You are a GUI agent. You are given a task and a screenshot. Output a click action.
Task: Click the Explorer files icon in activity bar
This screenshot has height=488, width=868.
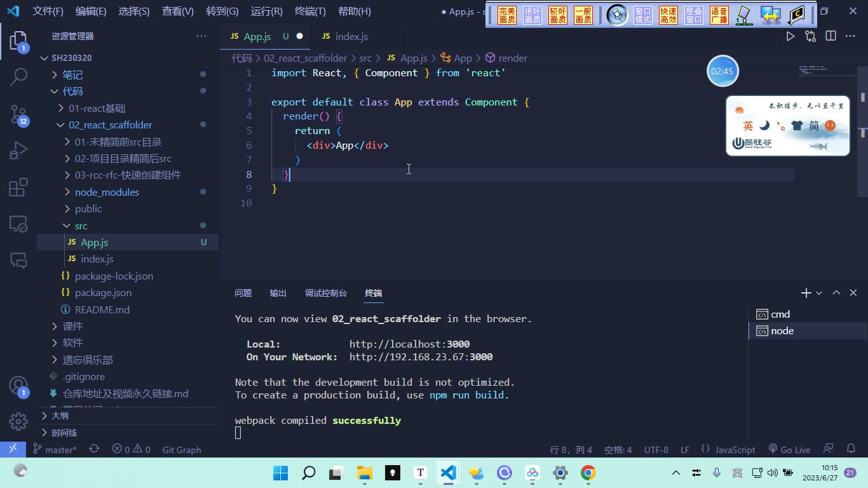(x=18, y=41)
